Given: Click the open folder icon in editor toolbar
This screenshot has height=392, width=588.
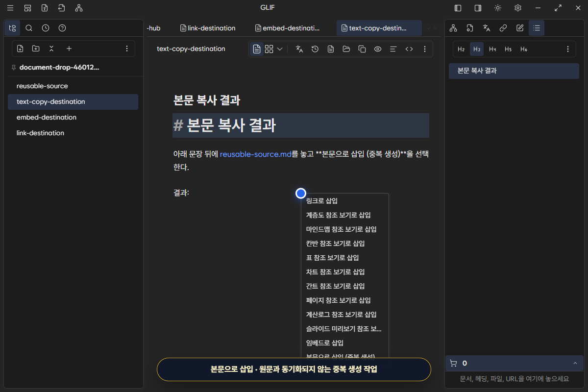Looking at the screenshot, I should [346, 49].
